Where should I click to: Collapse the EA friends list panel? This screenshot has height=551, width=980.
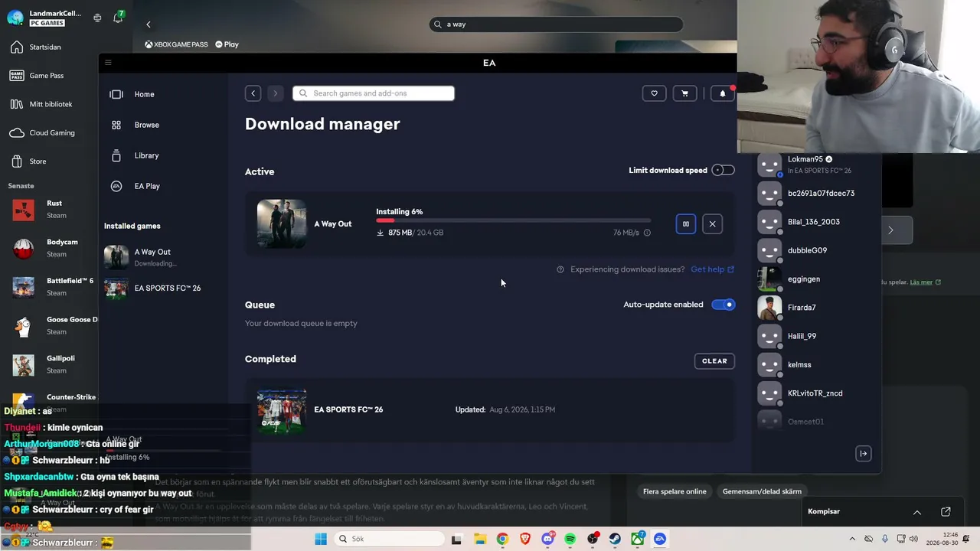click(863, 454)
